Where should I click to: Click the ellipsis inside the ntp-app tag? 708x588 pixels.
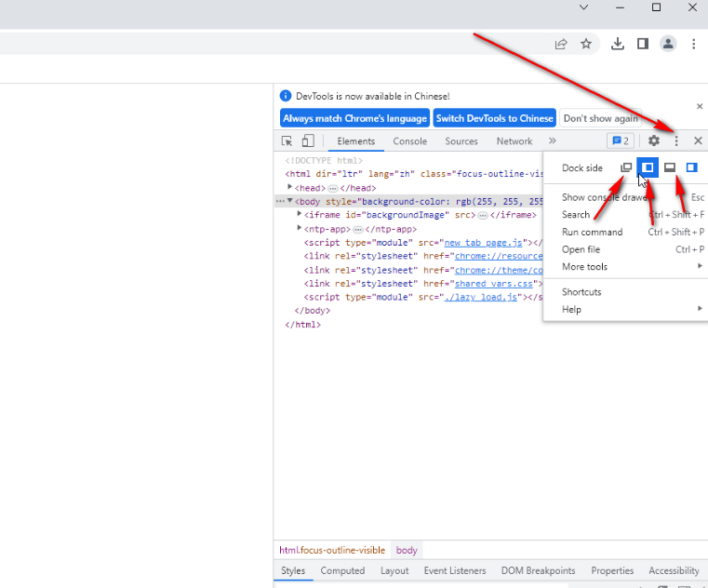pyautogui.click(x=358, y=230)
